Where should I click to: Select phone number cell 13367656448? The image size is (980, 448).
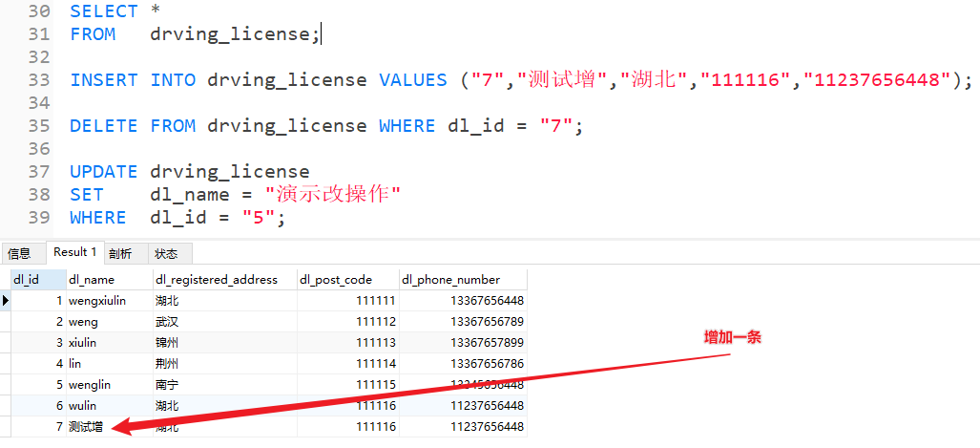click(x=463, y=301)
